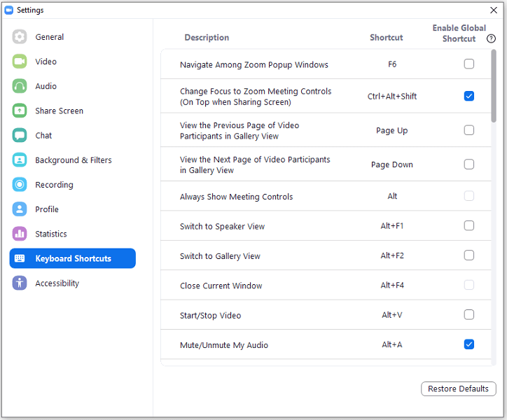Click the Chat bubble icon
The height and width of the screenshot is (420, 507).
point(20,135)
